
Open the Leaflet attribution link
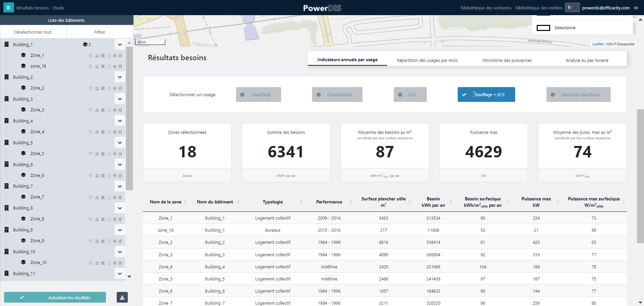click(x=598, y=44)
